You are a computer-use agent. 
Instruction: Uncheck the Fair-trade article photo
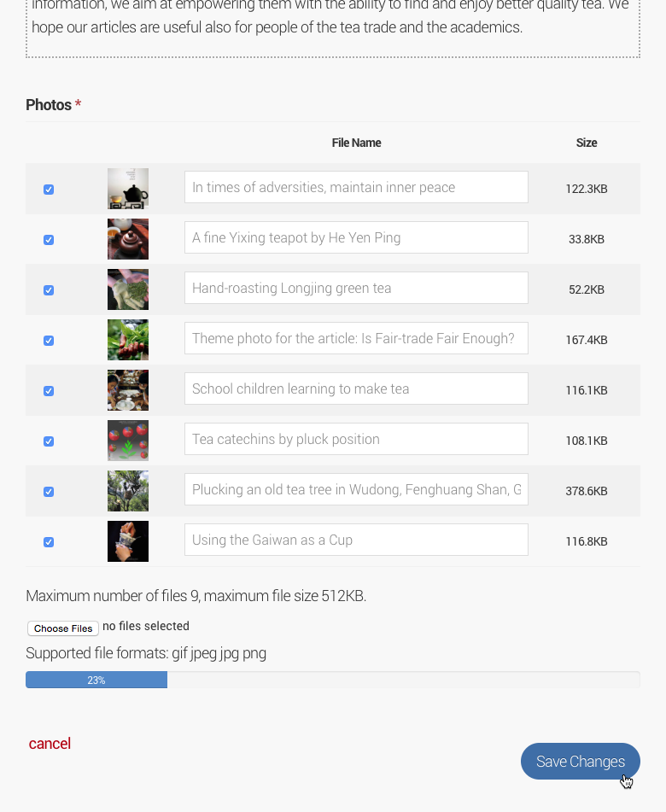point(49,340)
